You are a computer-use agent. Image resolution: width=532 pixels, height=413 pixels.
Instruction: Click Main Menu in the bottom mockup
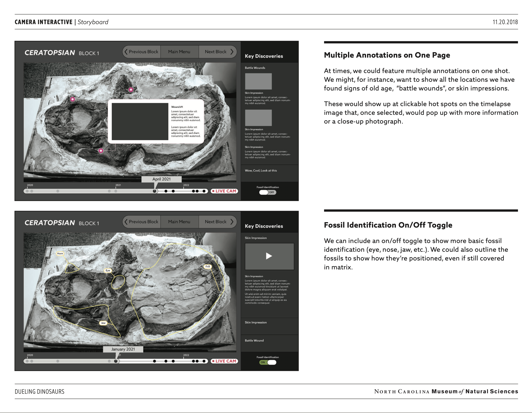179,222
